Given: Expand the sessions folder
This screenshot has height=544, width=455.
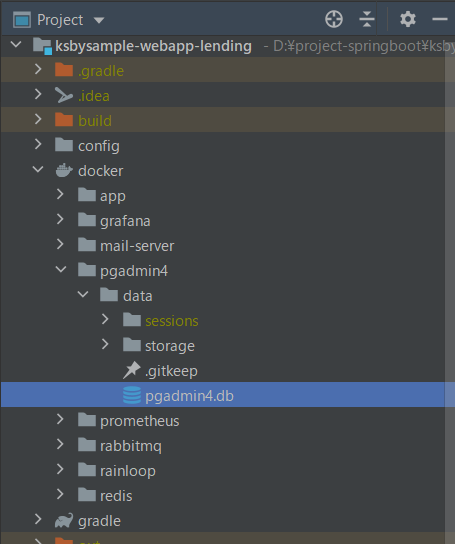Looking at the screenshot, I should [105, 319].
